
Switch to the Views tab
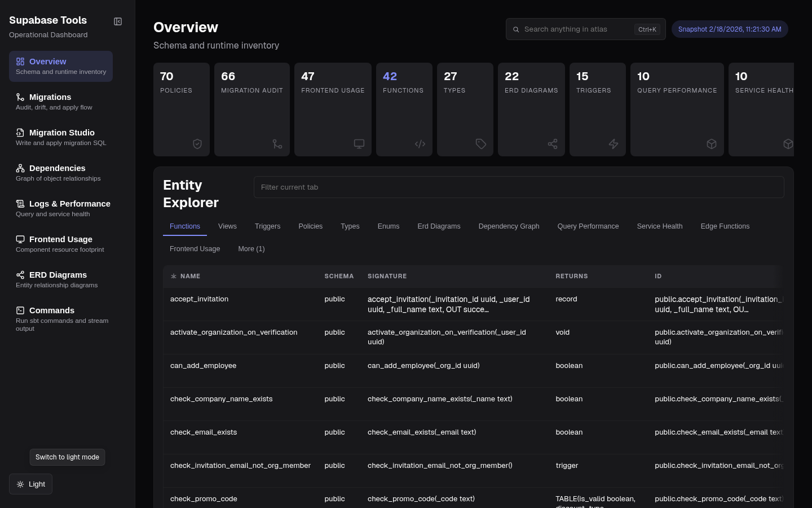[227, 226]
